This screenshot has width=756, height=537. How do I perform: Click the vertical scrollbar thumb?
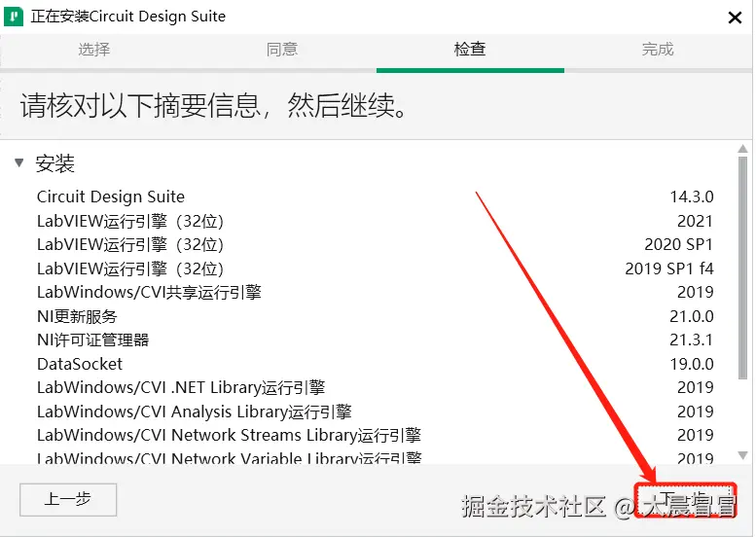pos(743,268)
